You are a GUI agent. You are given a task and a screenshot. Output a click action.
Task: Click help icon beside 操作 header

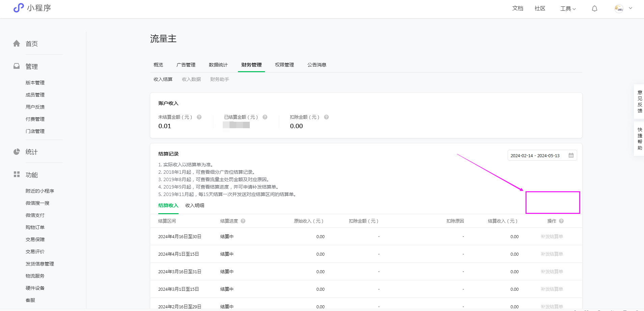click(561, 221)
